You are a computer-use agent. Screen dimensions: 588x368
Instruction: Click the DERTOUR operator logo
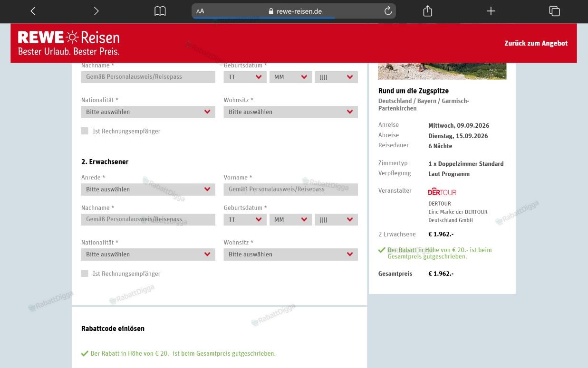click(442, 192)
